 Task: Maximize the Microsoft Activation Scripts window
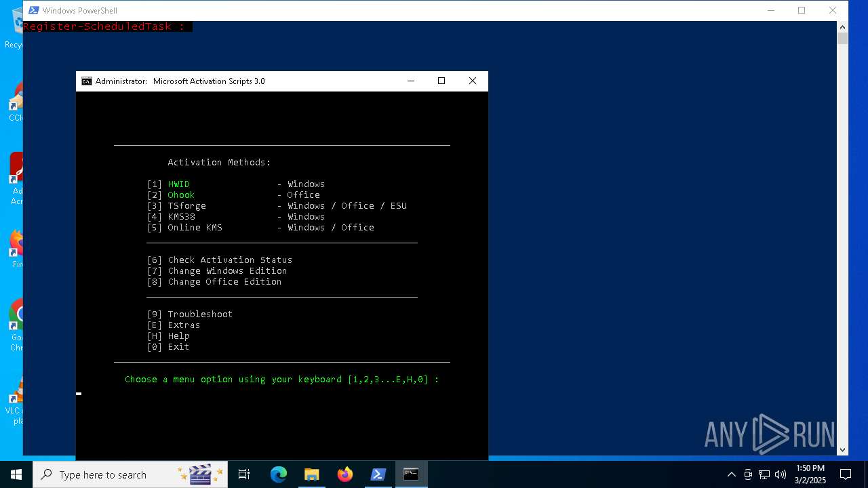pos(441,81)
